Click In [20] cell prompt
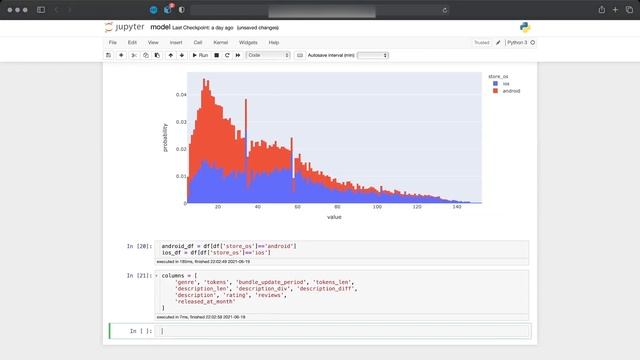 pyautogui.click(x=139, y=246)
